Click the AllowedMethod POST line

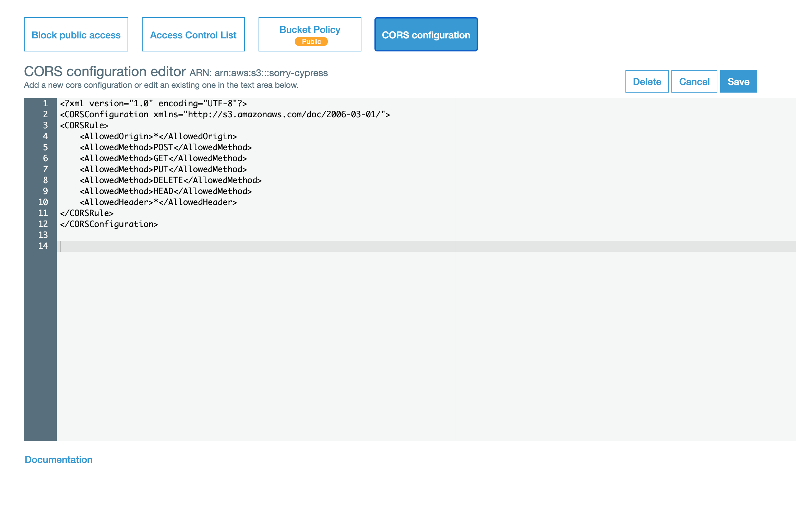click(165, 147)
